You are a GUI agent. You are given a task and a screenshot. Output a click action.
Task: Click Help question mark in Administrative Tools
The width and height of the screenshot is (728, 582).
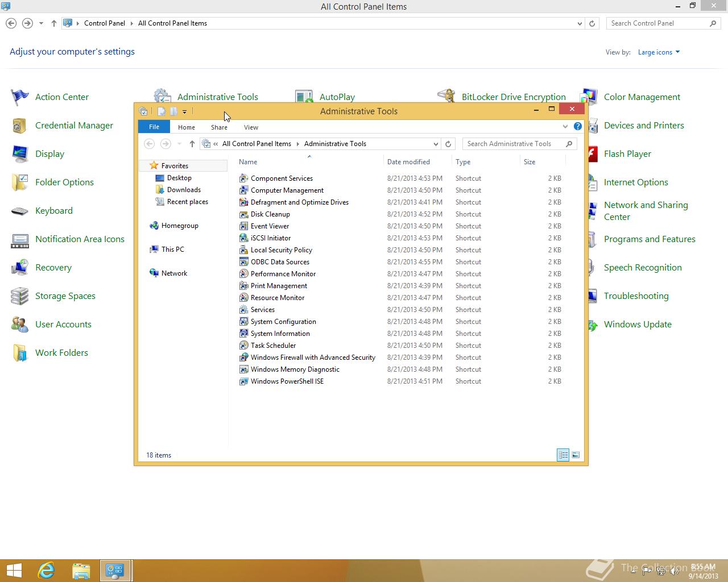(x=578, y=127)
